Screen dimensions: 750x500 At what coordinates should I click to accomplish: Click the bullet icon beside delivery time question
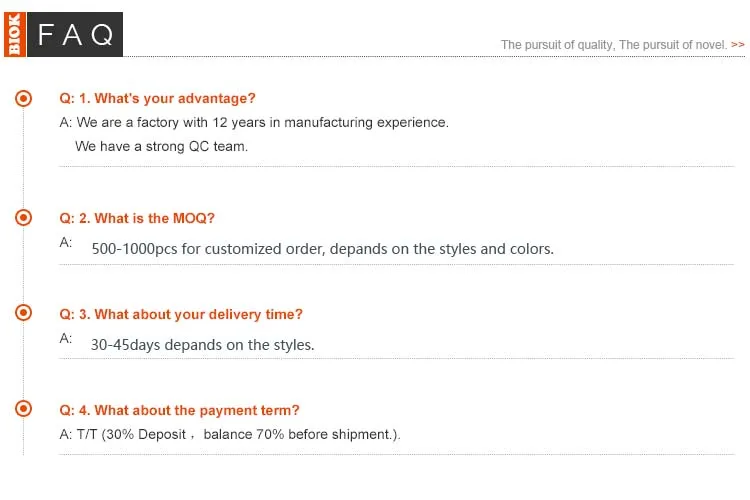pyautogui.click(x=23, y=313)
